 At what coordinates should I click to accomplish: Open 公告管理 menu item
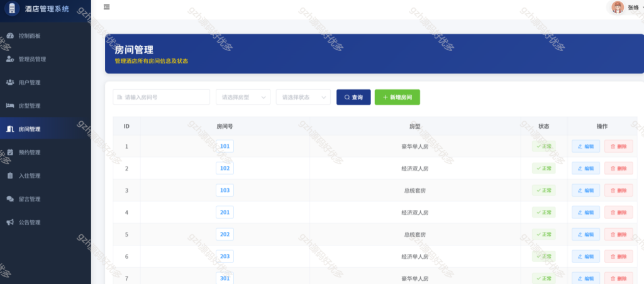(x=45, y=222)
